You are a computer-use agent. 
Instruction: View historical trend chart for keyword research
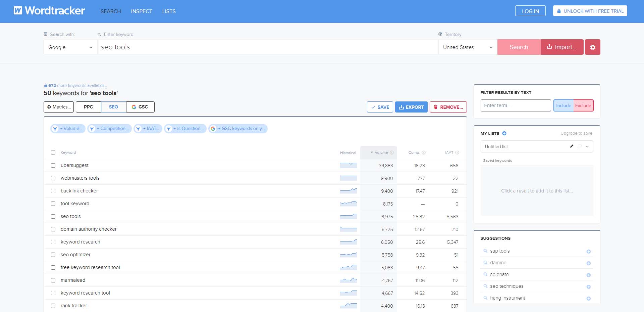pyautogui.click(x=348, y=242)
